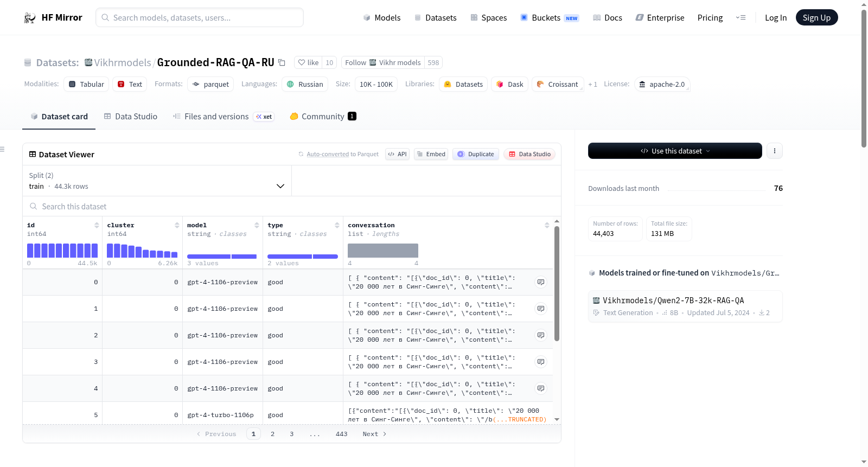Viewport: 868px width, 467px height.
Task: Select the Croissant library tag
Action: click(558, 84)
